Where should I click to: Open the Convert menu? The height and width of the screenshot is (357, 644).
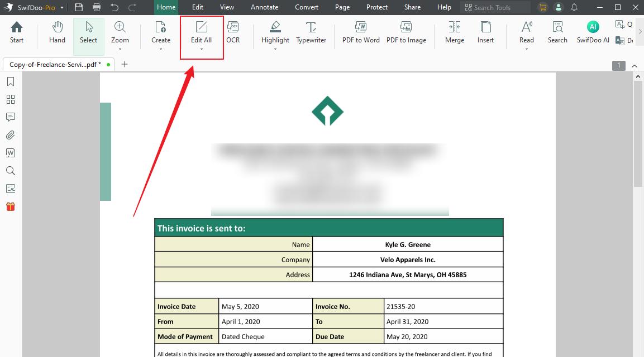pos(306,7)
